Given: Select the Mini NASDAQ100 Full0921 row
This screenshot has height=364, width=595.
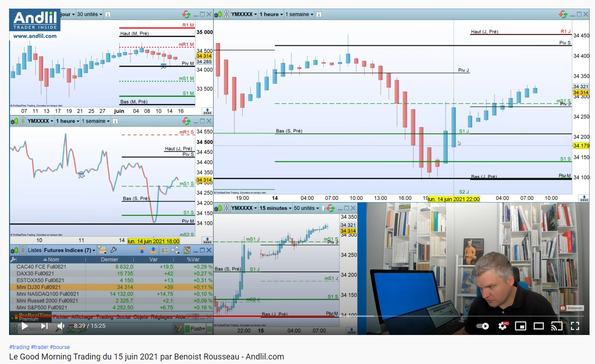Looking at the screenshot, I should pyautogui.click(x=112, y=294).
